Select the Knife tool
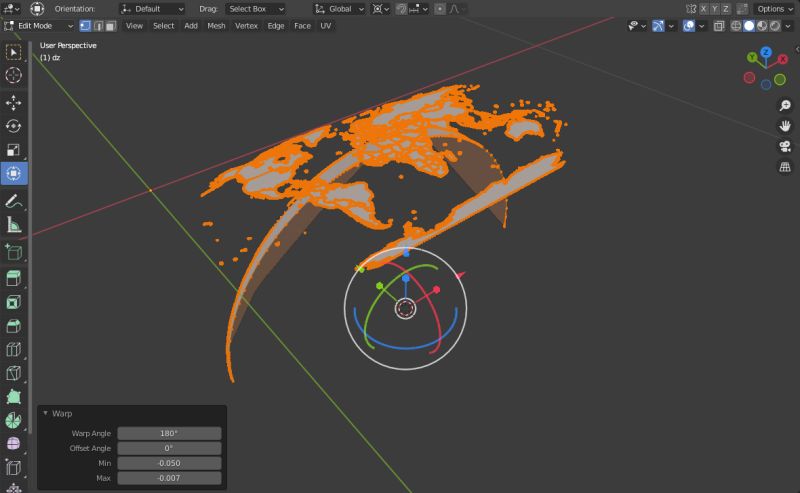 [13, 373]
